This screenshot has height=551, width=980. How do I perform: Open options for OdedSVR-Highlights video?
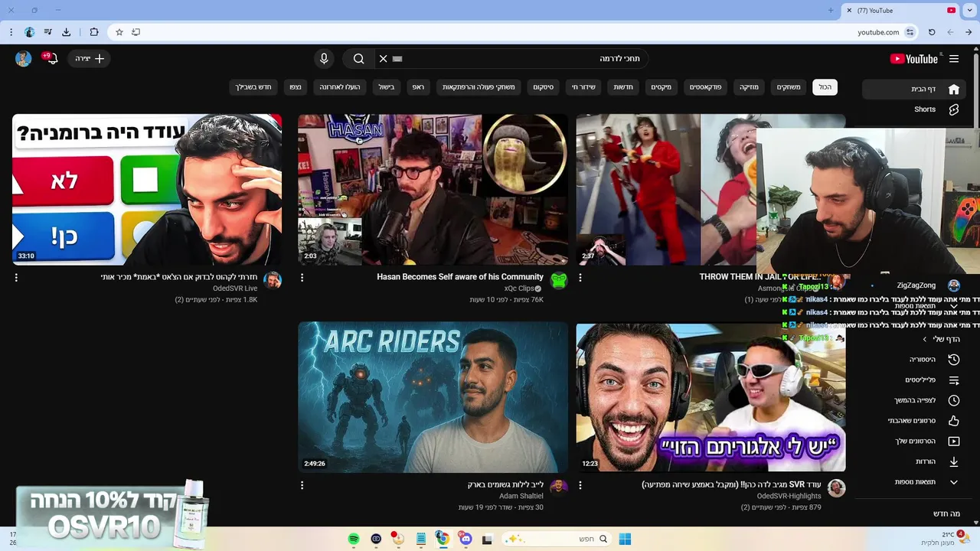point(580,485)
